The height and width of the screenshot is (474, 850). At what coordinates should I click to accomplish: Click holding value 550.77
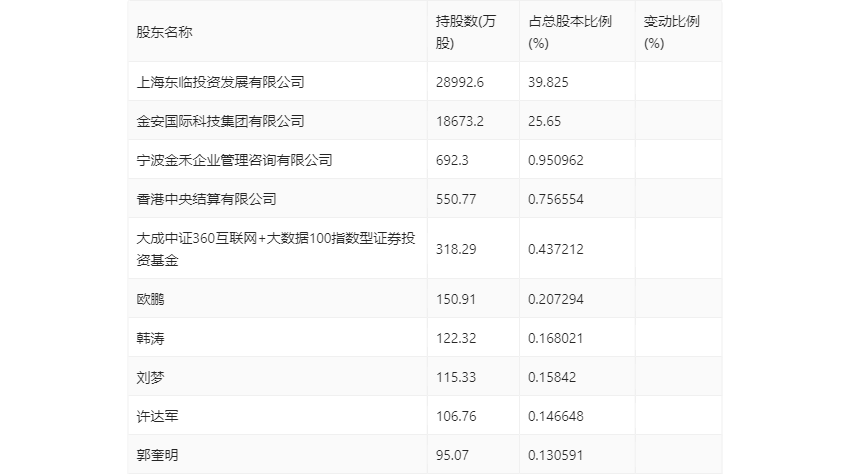tap(456, 199)
